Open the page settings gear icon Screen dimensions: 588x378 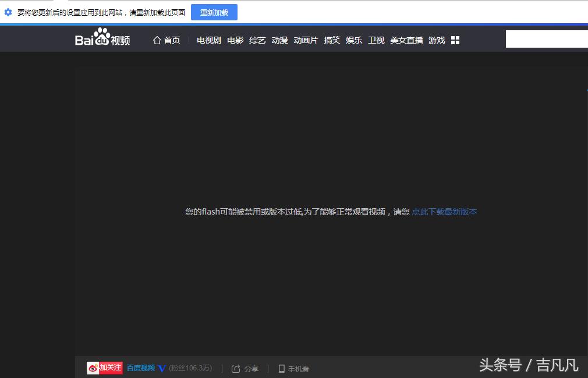[x=7, y=12]
